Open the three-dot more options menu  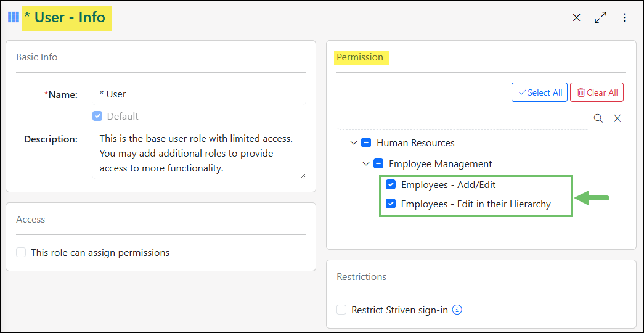point(624,17)
